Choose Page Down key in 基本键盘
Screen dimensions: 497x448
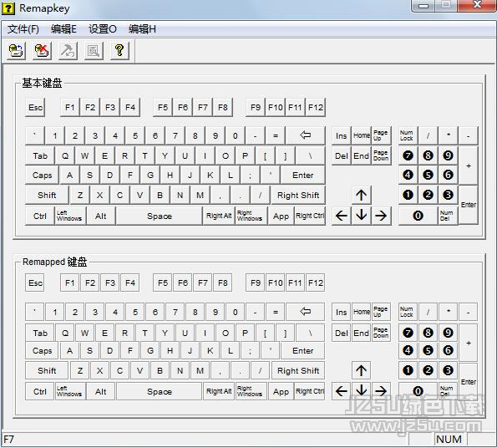click(381, 155)
